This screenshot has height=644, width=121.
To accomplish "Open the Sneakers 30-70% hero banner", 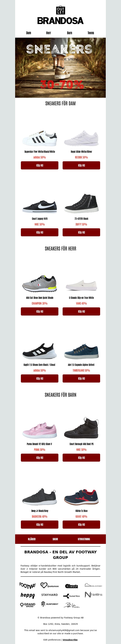I will 60,67.
